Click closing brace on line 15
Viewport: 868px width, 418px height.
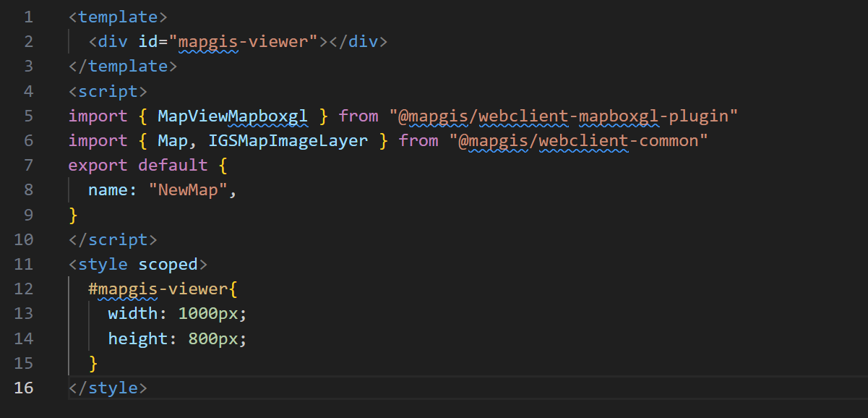pos(93,363)
